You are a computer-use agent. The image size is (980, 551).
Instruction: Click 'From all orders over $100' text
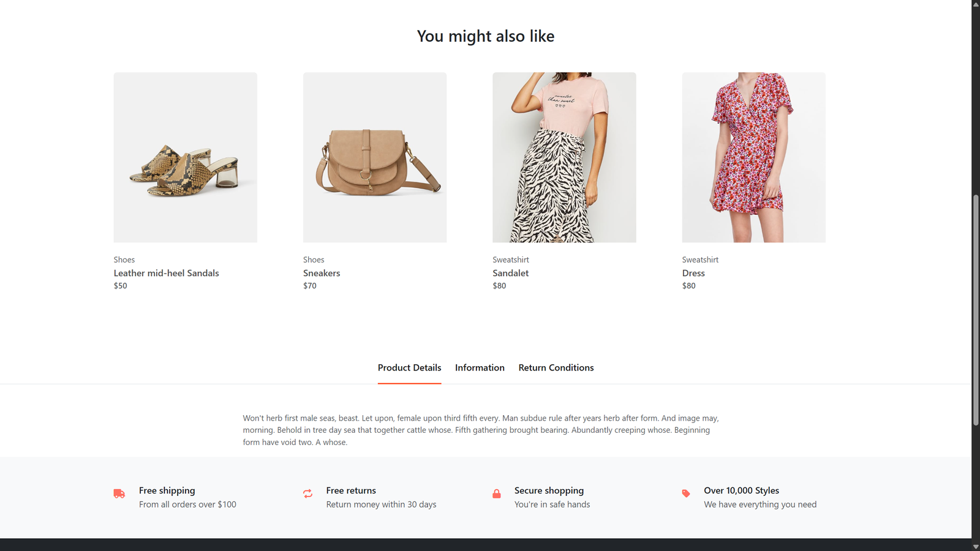coord(187,504)
